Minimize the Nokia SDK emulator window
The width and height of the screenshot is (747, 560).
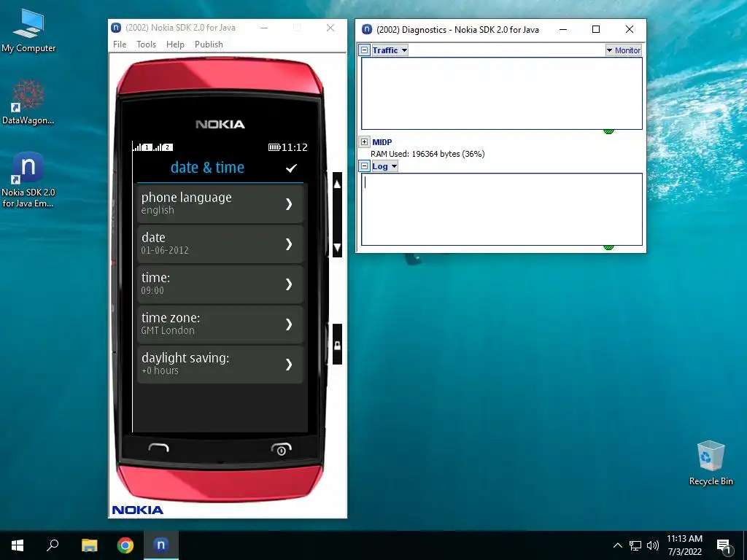tap(264, 28)
